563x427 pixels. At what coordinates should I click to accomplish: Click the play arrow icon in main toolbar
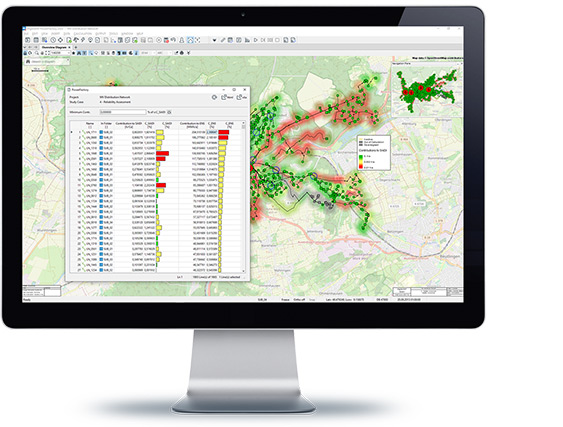[x=256, y=40]
